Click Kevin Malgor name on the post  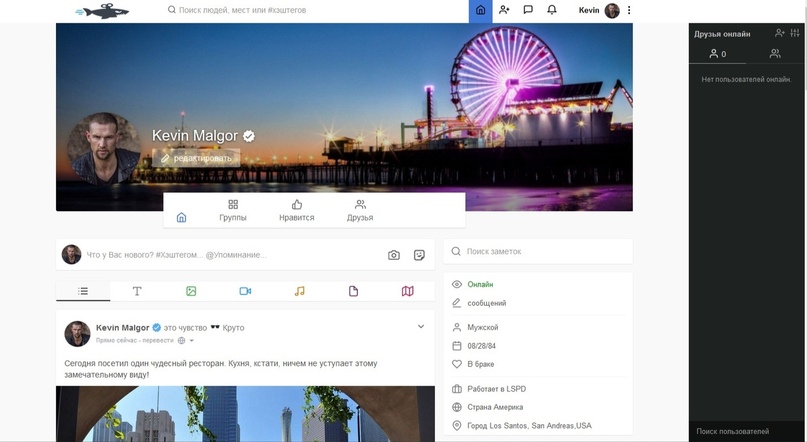(122, 328)
